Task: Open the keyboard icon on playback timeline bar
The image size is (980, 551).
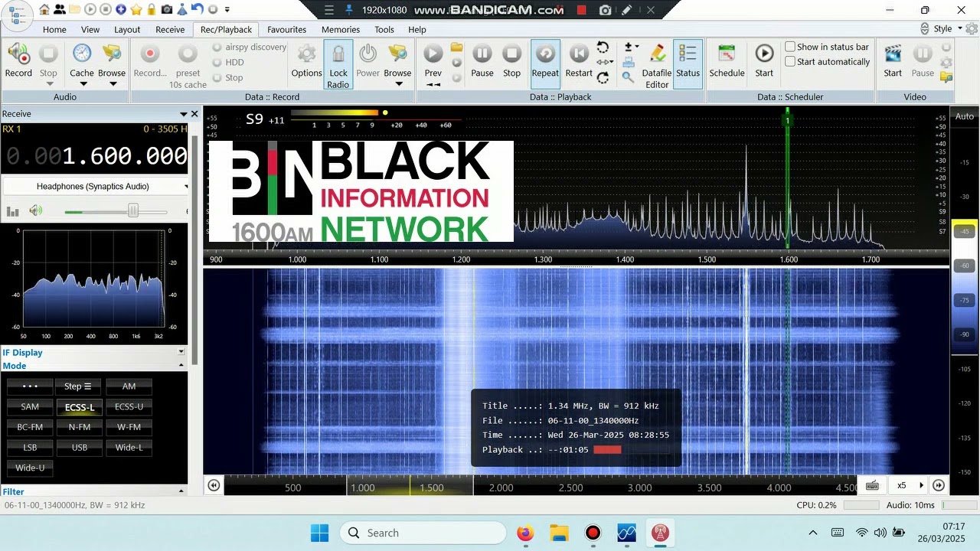Action: 872,485
